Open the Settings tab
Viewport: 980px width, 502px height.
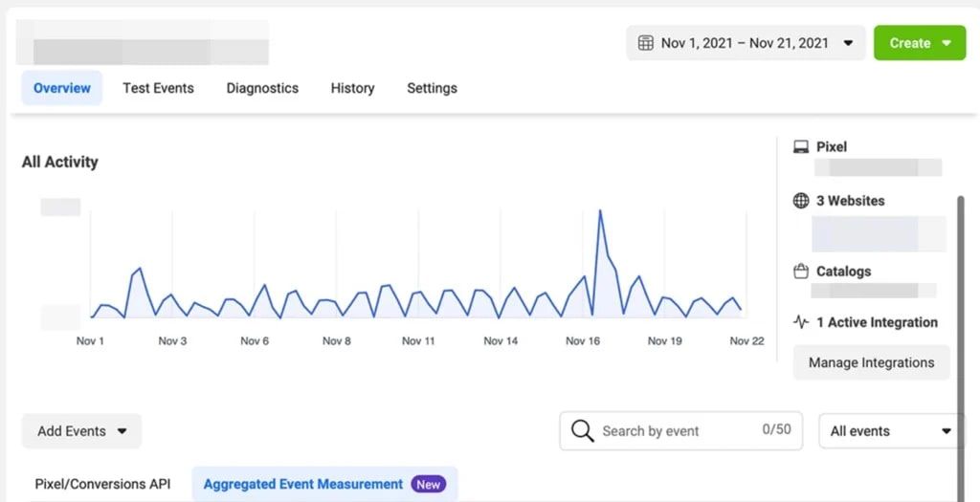(432, 88)
